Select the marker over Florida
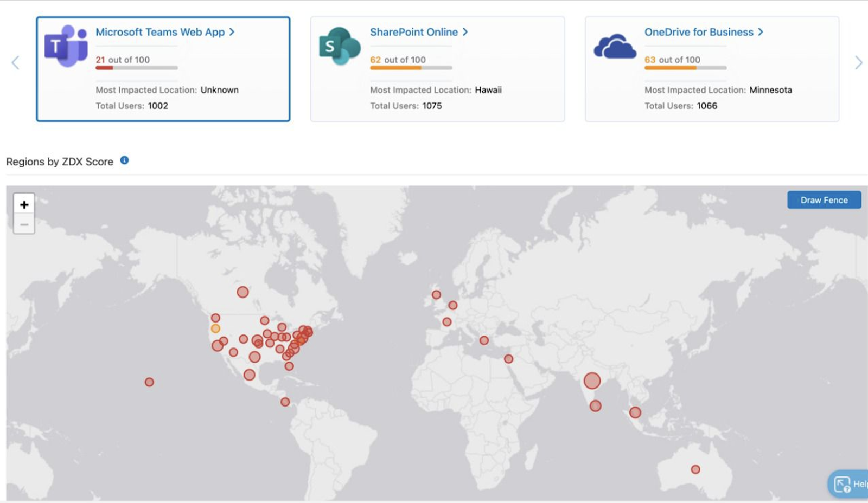 coord(289,366)
